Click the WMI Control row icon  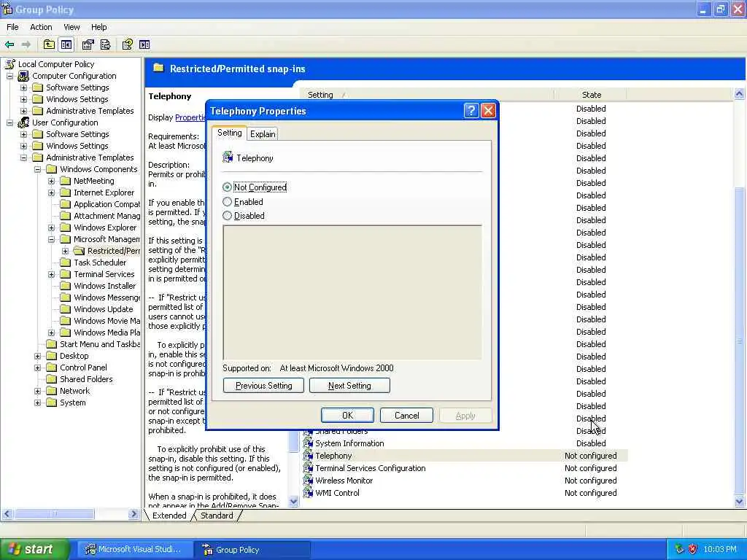pos(309,493)
